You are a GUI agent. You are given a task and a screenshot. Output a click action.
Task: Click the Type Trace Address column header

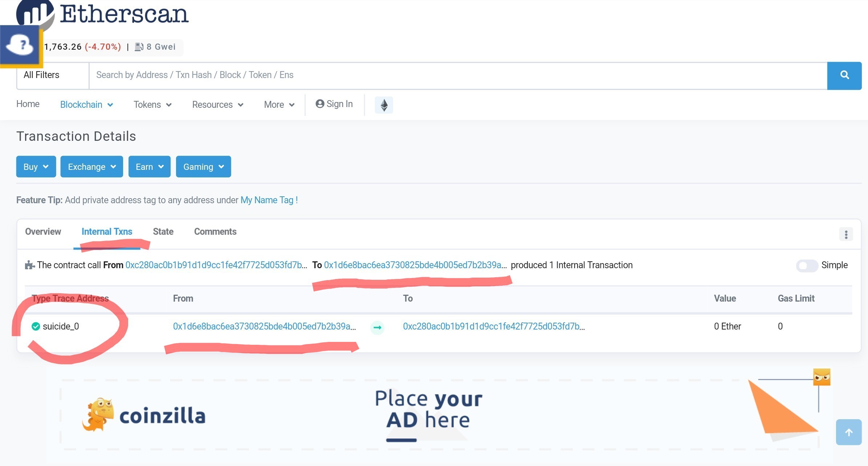click(70, 298)
